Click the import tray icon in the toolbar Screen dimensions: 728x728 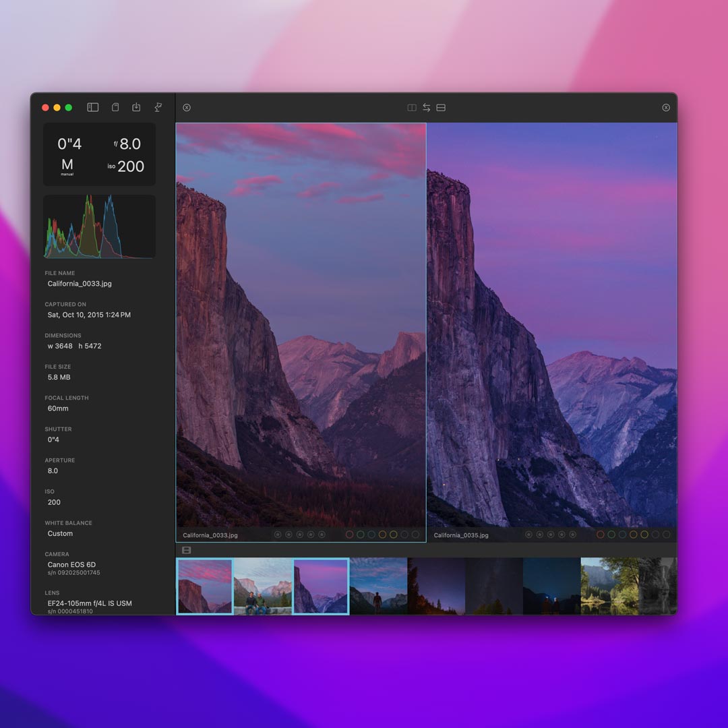136,107
